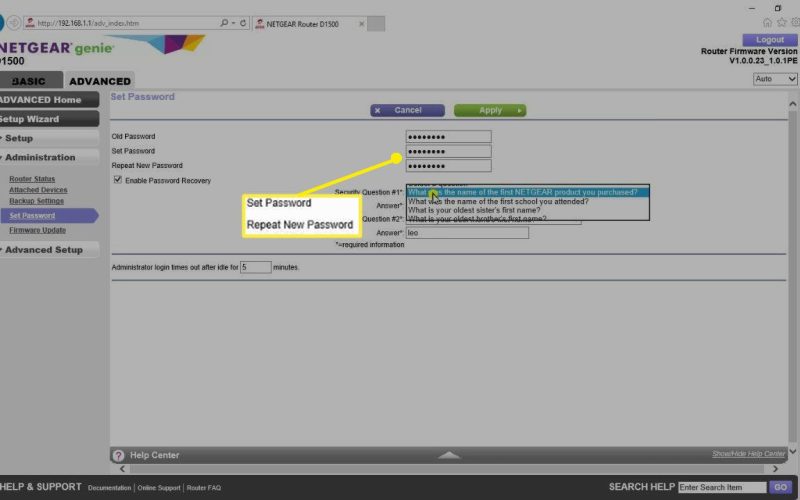Click the address bar search magnifier icon

click(224, 23)
